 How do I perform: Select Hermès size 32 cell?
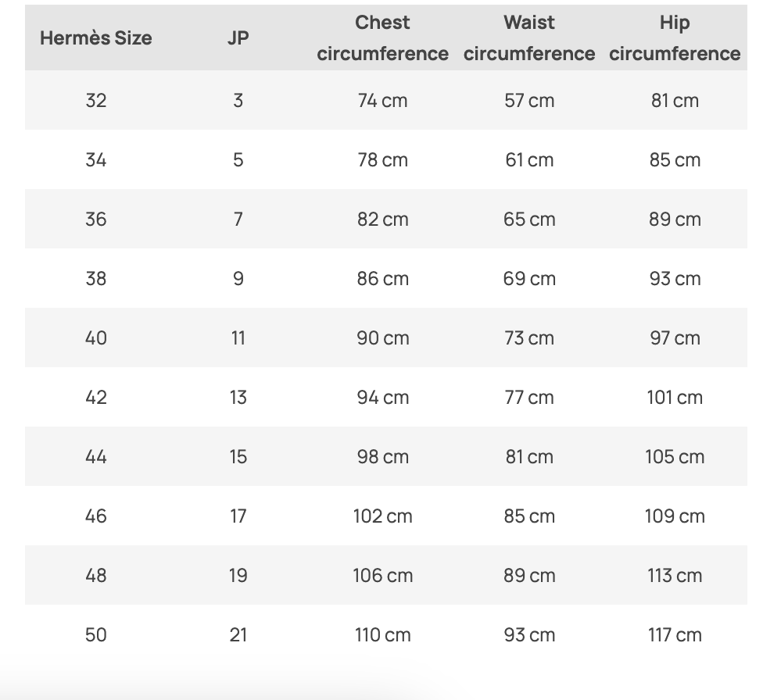pyautogui.click(x=96, y=100)
